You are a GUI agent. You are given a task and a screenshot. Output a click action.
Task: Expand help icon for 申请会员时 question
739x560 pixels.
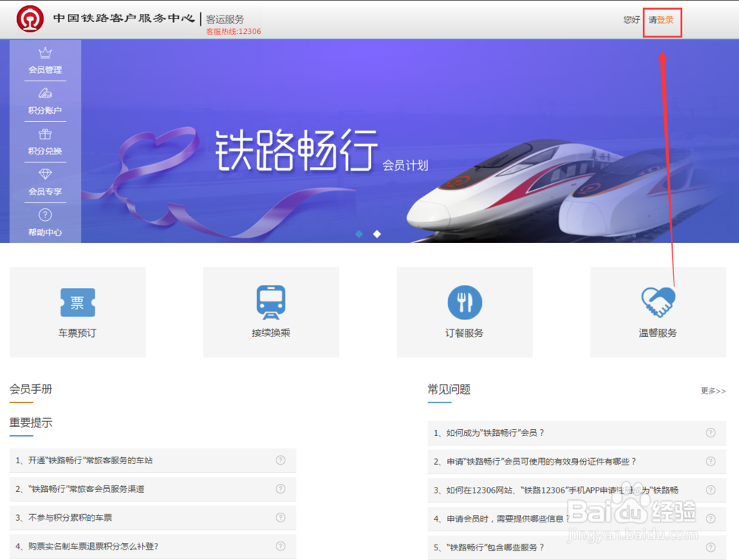[x=711, y=519]
